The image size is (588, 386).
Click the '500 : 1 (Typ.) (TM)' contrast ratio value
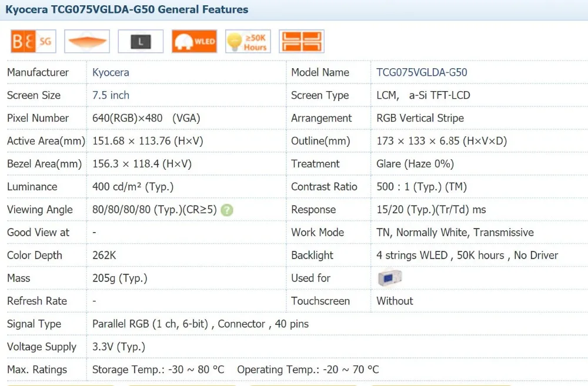pos(422,187)
